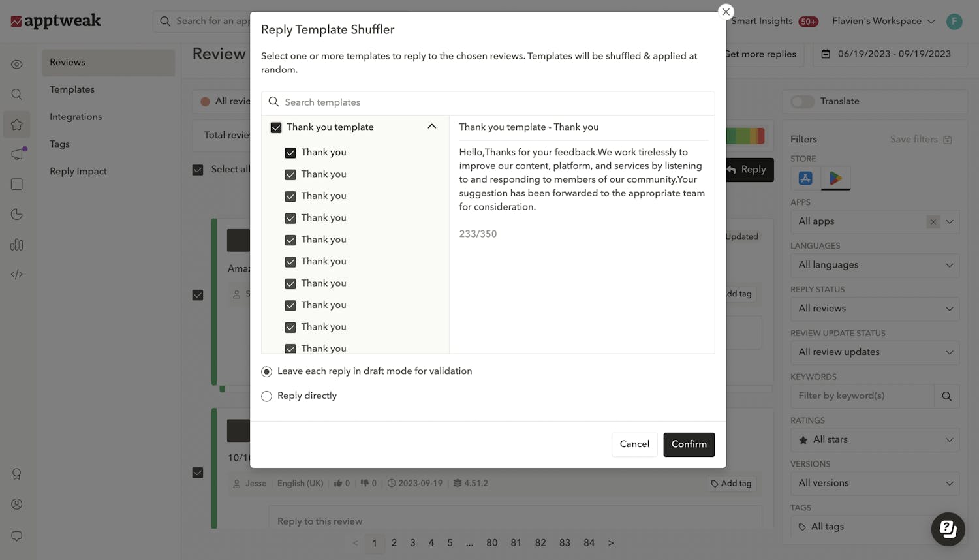The height and width of the screenshot is (560, 979).
Task: Uncheck the Thank you template group checkbox
Action: tap(276, 127)
